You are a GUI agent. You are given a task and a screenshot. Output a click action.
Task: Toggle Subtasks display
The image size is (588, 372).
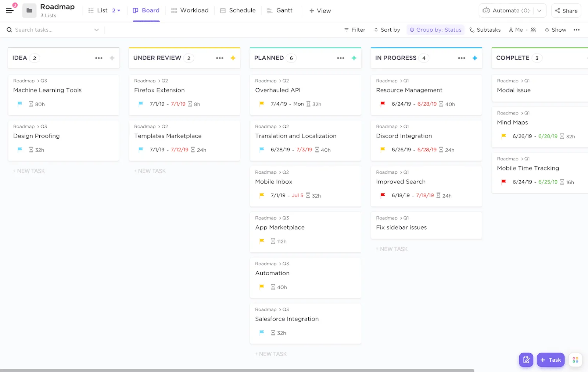tap(485, 30)
